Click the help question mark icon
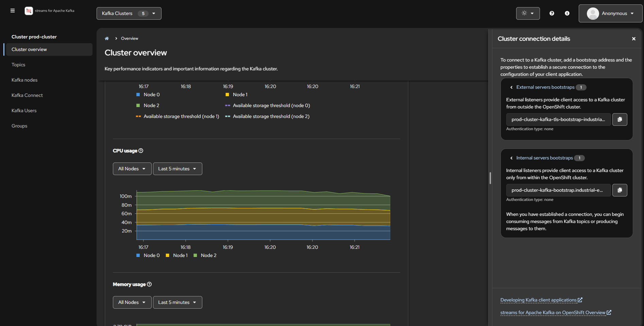Image resolution: width=644 pixels, height=326 pixels. pyautogui.click(x=552, y=13)
